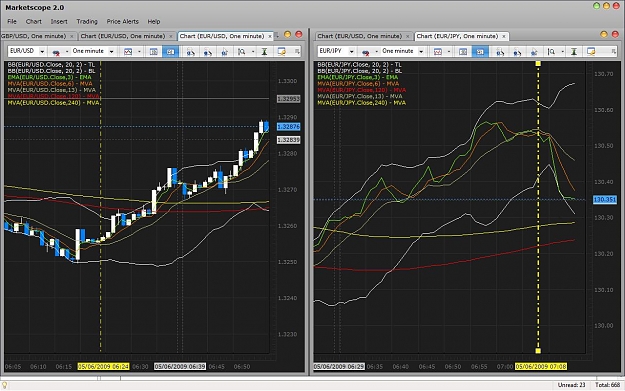Click the right page-with-arrow icon in EUR/JPY toolbar
The height and width of the screenshot is (391, 625).
[517, 52]
